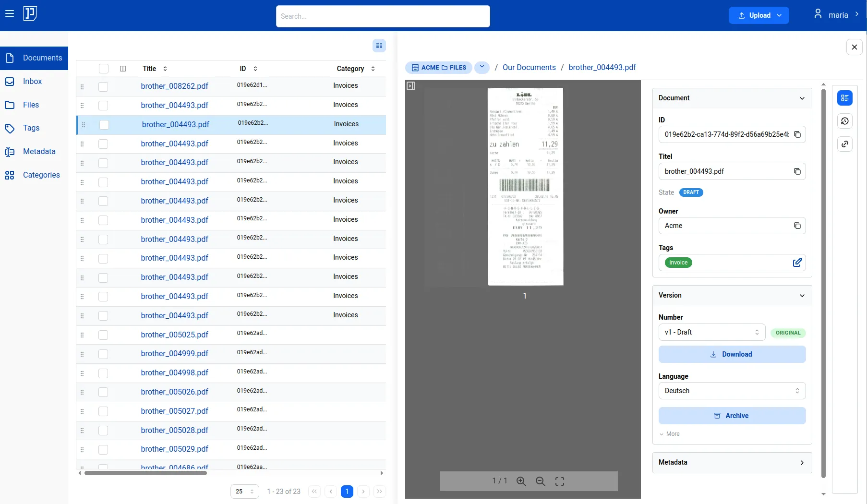Check the box for brother_005026.pdf
Viewport: 867px width, 504px height.
103,392
